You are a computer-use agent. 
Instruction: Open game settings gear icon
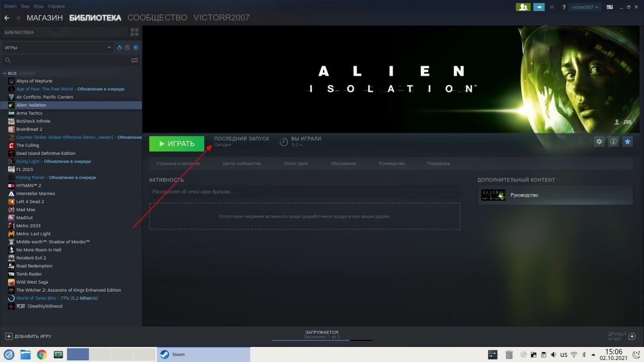[599, 142]
